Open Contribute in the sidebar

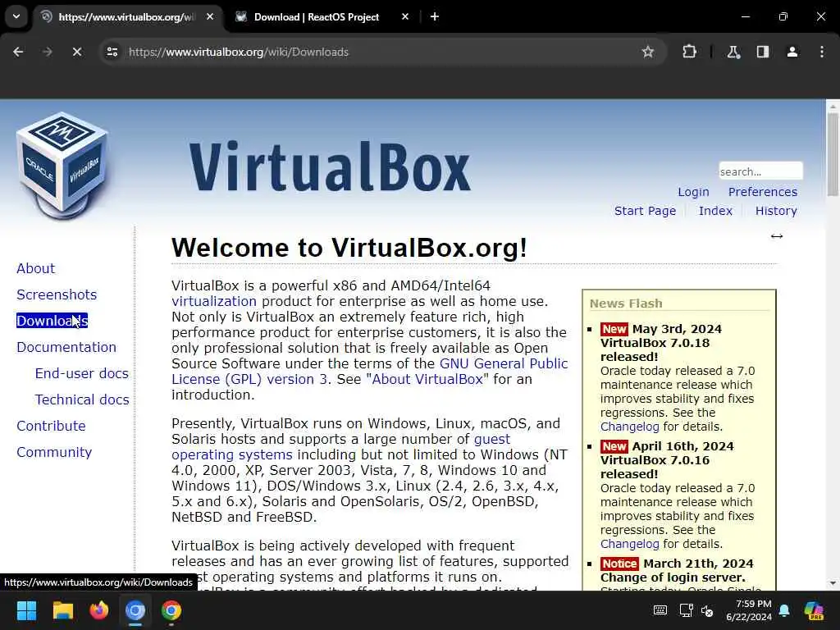tap(51, 426)
